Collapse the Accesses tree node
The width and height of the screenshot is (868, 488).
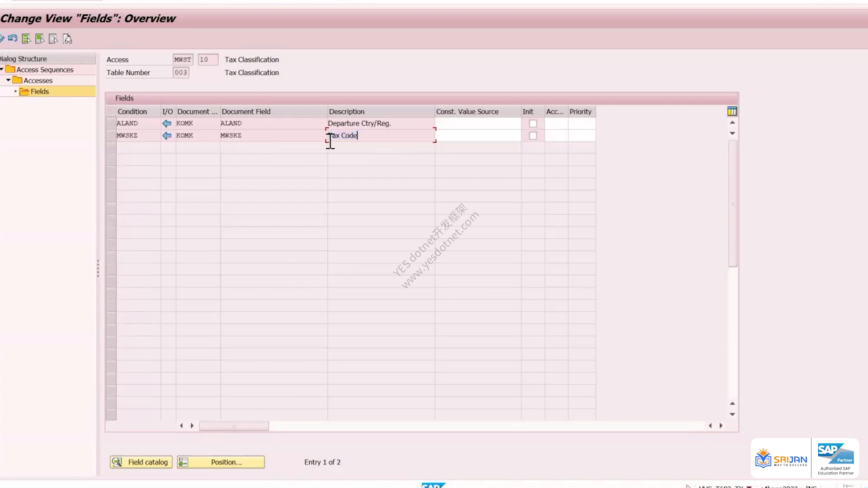tap(8, 80)
